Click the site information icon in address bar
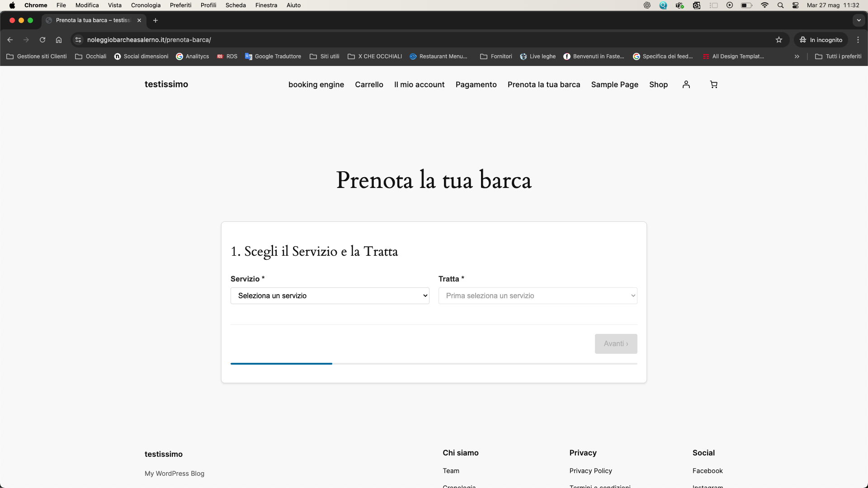The image size is (868, 488). click(78, 40)
